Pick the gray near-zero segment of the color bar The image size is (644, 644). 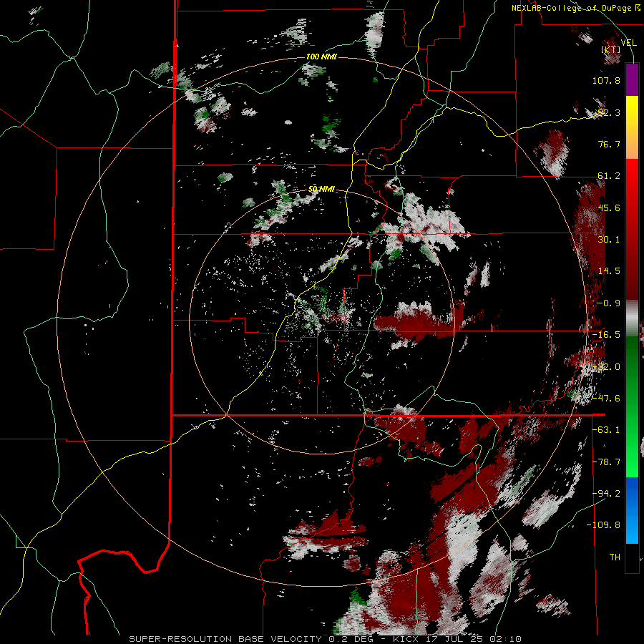(632, 318)
